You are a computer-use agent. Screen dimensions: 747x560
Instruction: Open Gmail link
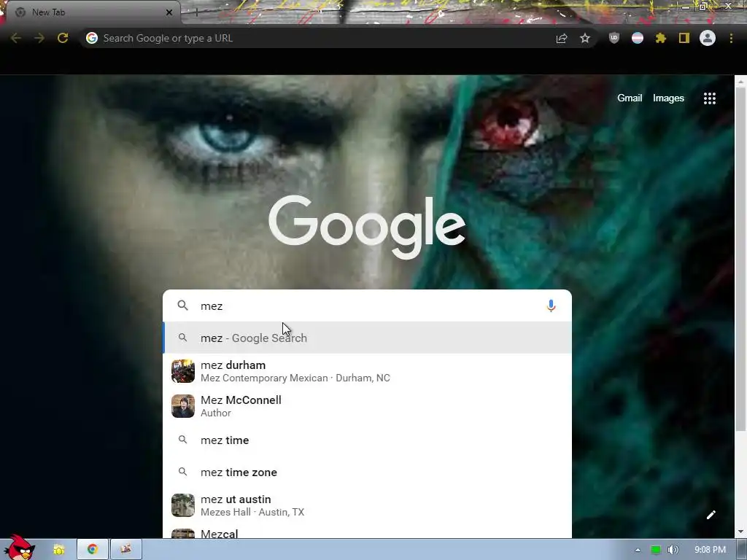tap(630, 98)
